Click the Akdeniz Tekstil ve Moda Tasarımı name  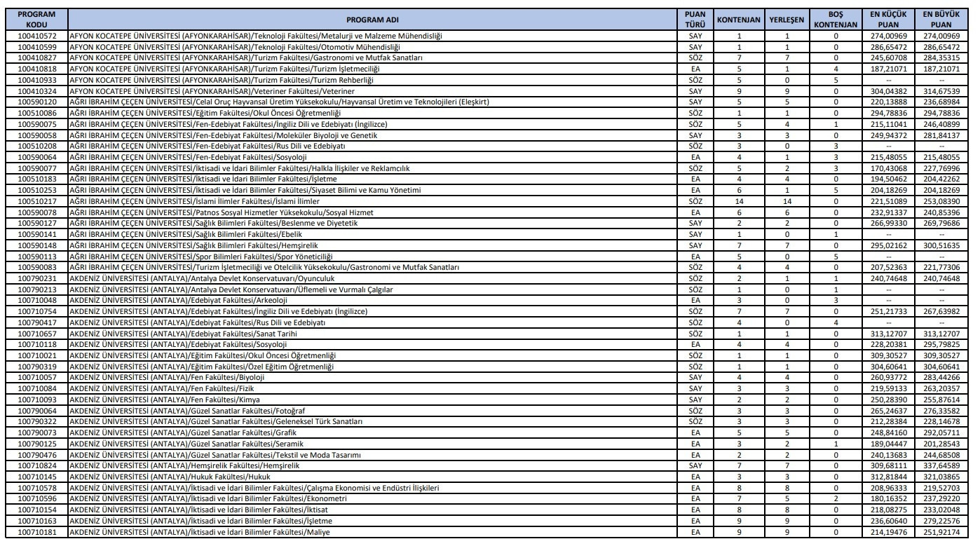click(215, 456)
